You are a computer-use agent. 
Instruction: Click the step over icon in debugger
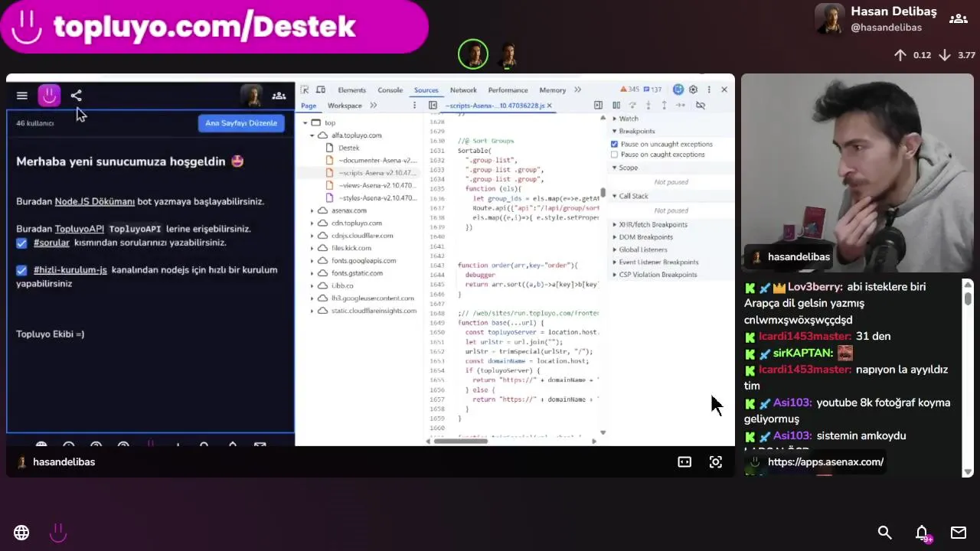(x=632, y=106)
